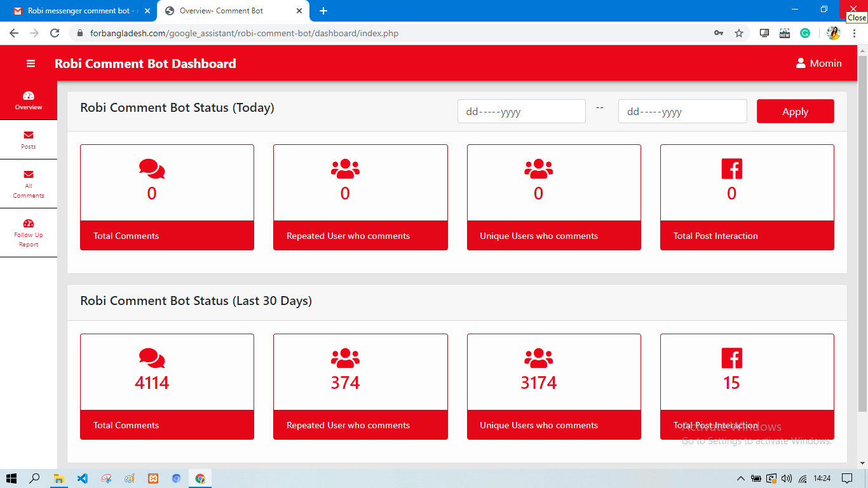
Task: Focus the start date input field
Action: (522, 111)
